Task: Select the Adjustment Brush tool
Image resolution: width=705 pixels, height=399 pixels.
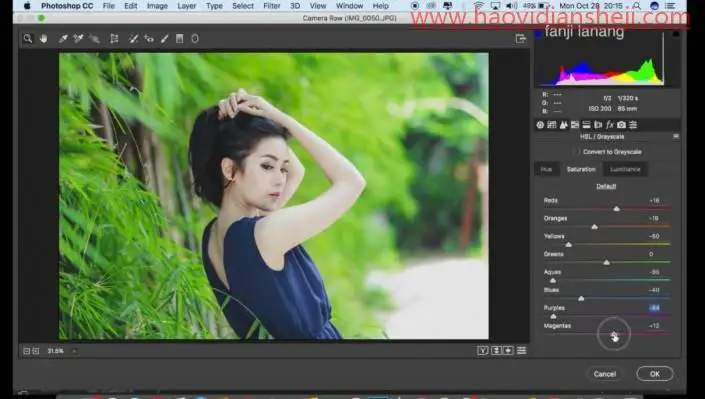Action: point(165,39)
